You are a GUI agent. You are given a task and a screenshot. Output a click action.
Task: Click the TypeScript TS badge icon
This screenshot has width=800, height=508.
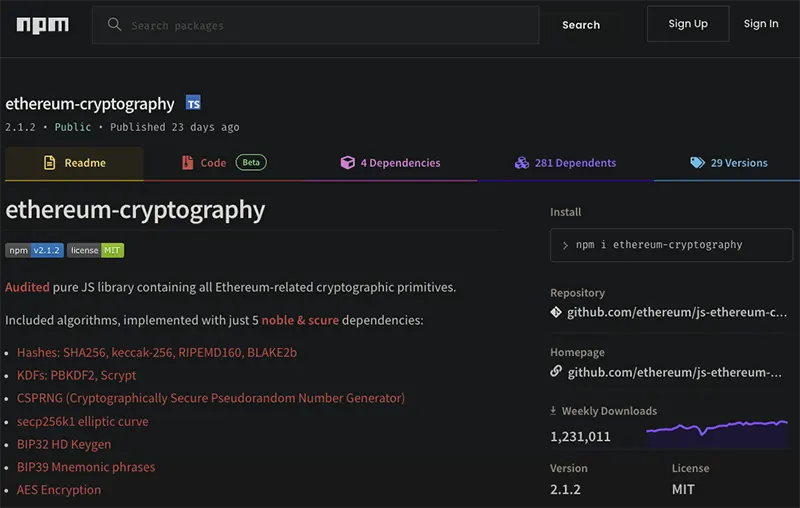click(193, 103)
